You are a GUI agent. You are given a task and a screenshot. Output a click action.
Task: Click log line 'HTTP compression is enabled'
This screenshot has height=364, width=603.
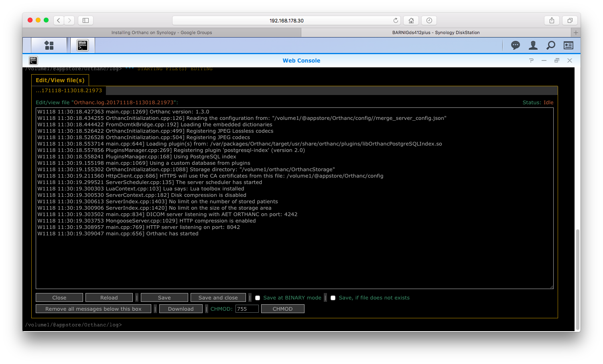click(x=146, y=221)
